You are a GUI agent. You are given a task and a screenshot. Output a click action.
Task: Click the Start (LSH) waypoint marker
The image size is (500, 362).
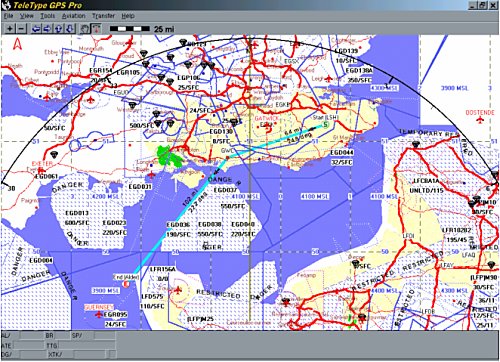(x=326, y=125)
